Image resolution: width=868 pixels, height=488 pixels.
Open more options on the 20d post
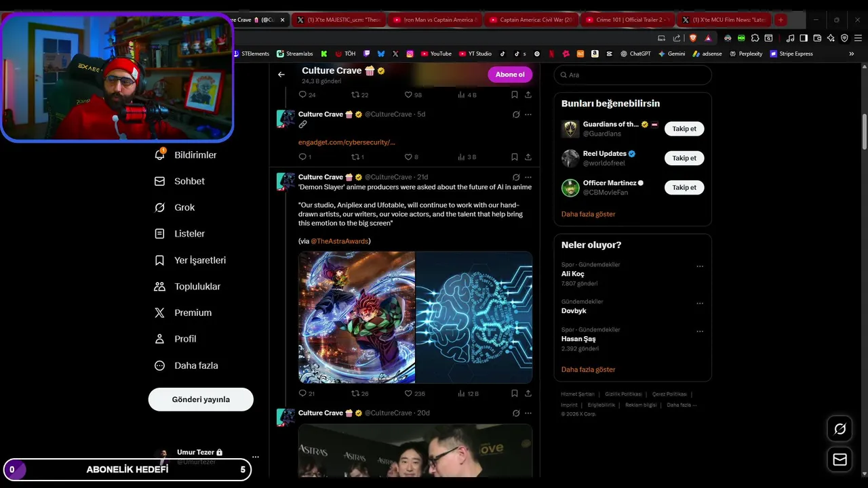528,413
